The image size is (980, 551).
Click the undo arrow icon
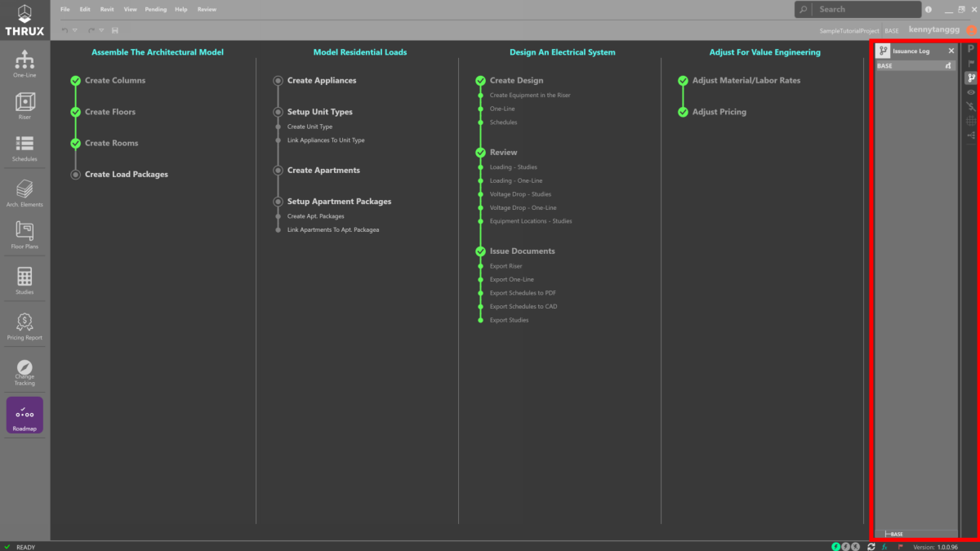coord(65,30)
